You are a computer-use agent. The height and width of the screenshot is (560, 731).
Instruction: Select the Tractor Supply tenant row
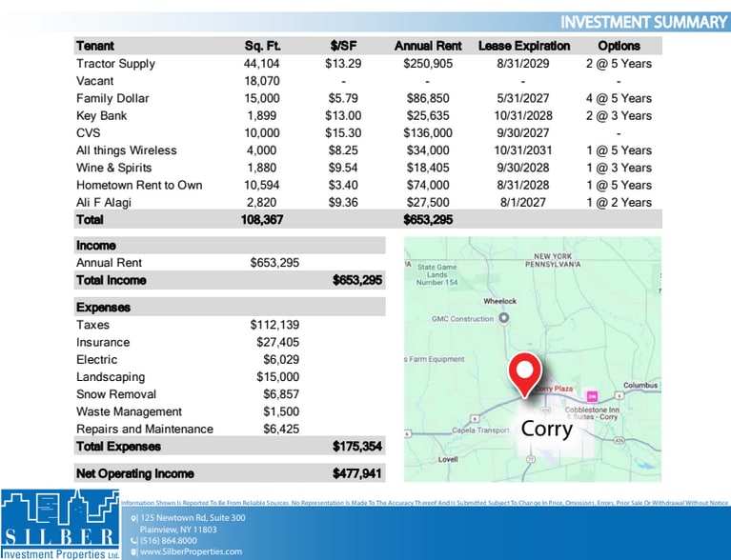[115, 64]
